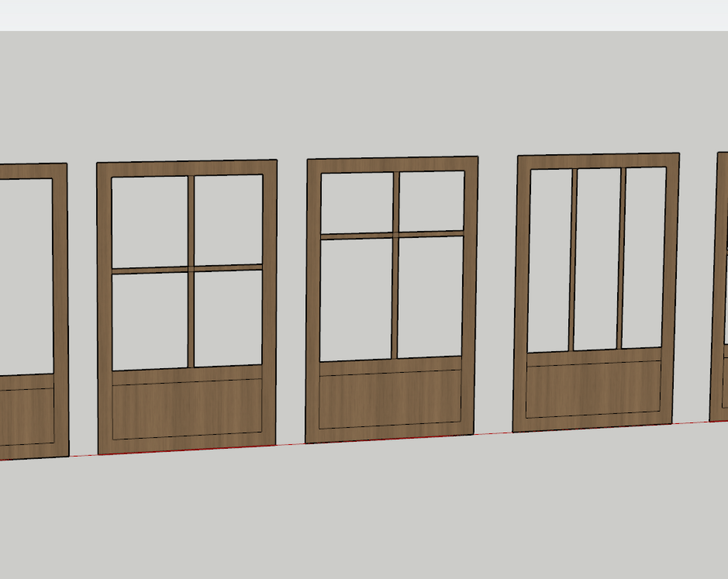Select the door with small upper panes and tall lower panes
Viewport: 728px width, 579px height.
[392, 300]
